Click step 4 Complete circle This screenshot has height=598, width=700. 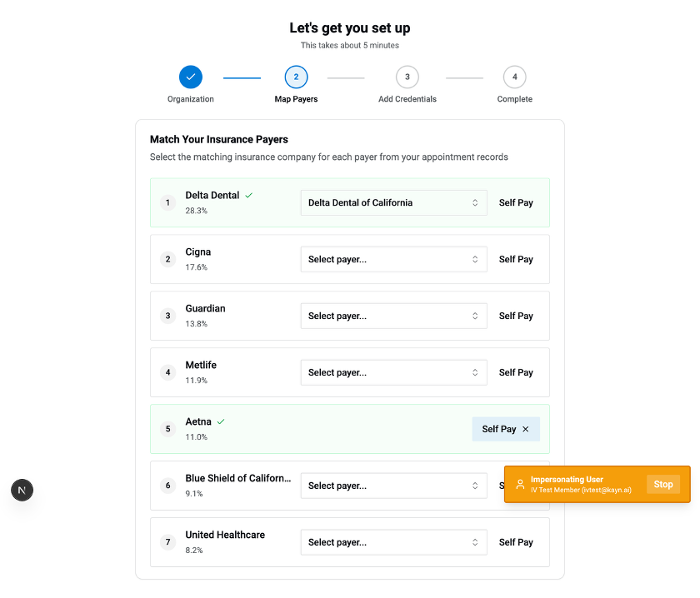coord(514,77)
